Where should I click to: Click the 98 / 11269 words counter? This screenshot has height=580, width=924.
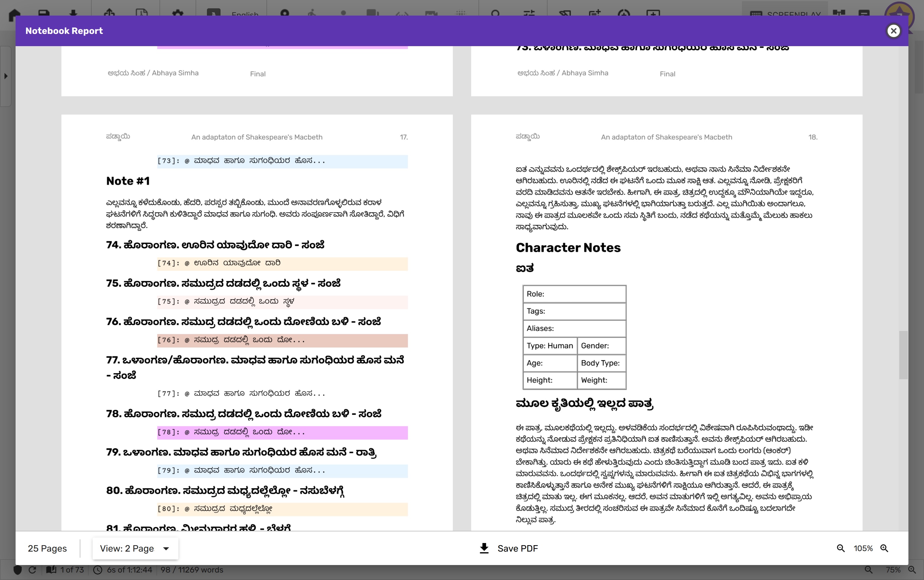click(x=192, y=570)
